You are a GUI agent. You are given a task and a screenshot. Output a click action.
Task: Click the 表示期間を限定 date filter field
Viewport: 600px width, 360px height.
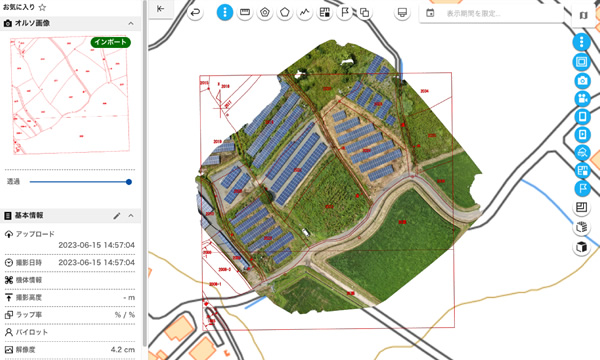tap(491, 14)
